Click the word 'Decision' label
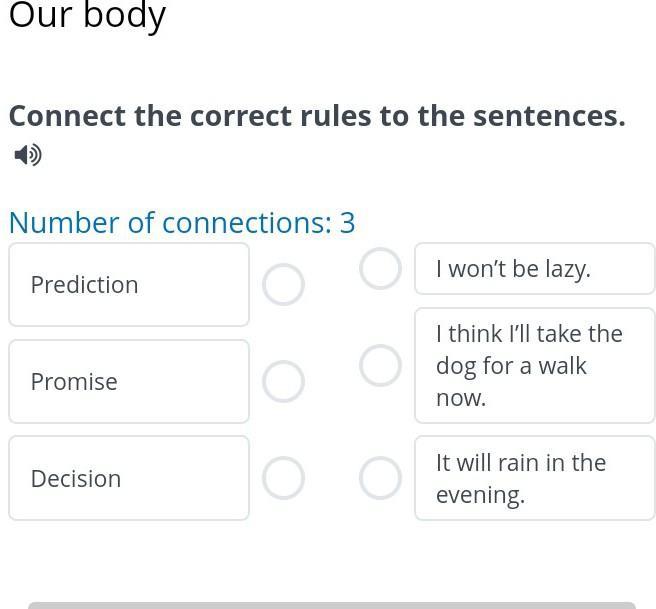This screenshot has width=656, height=609. (76, 478)
